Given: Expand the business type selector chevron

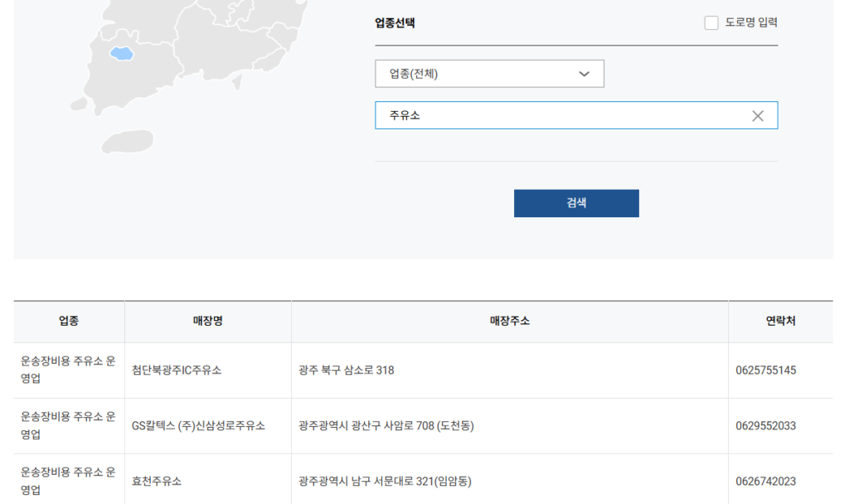Looking at the screenshot, I should point(585,73).
